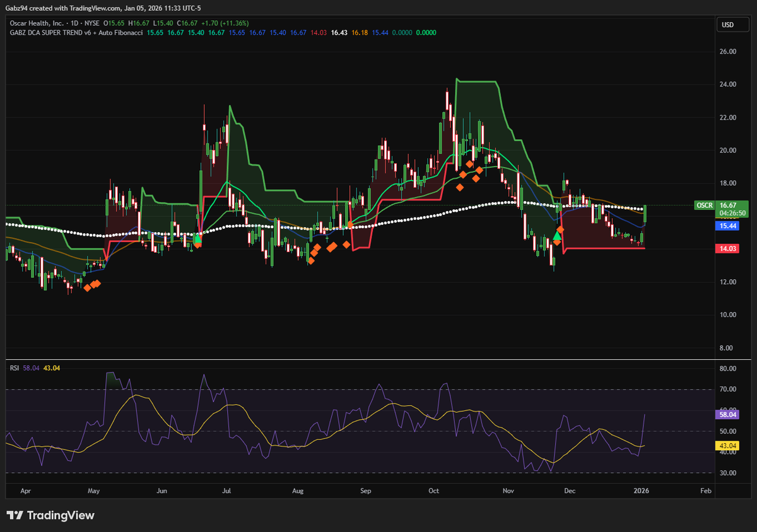Click the Nov label on time axis
The image size is (757, 532).
tap(508, 490)
